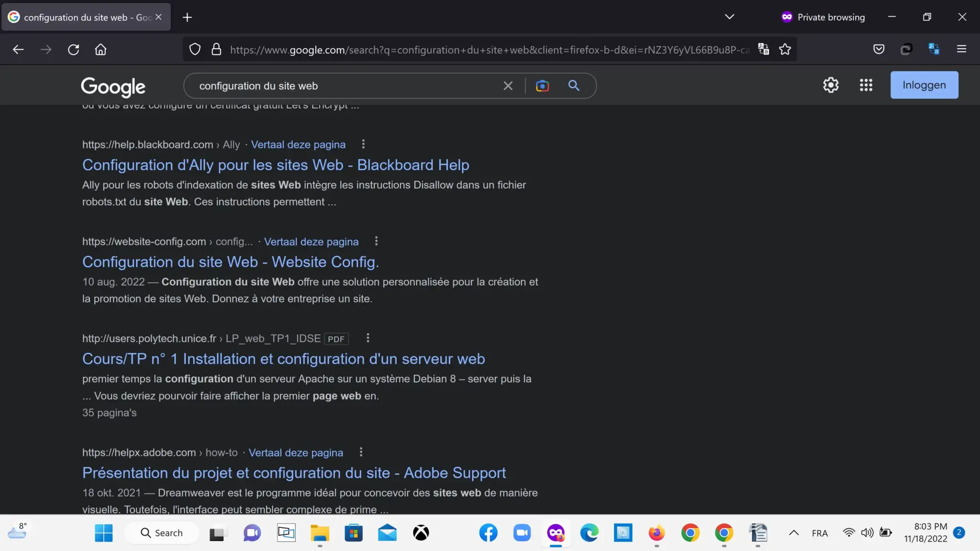This screenshot has height=551, width=980.
Task: Open the notification center badge
Action: [959, 532]
